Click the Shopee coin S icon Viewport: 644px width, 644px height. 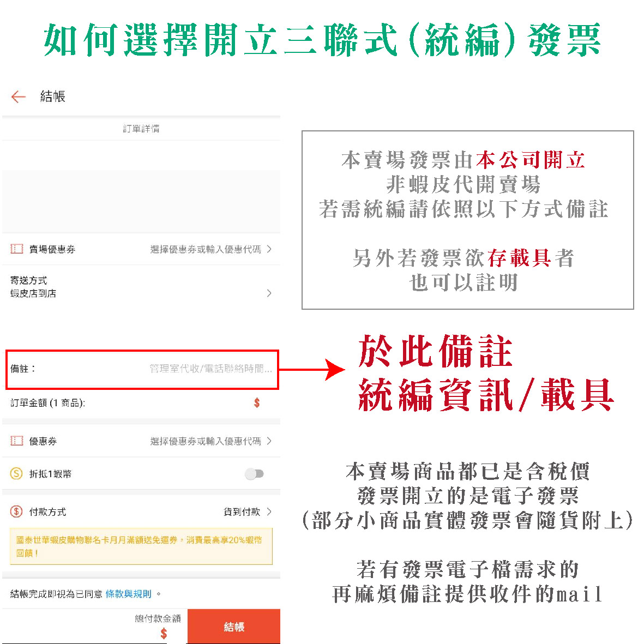tap(16, 474)
